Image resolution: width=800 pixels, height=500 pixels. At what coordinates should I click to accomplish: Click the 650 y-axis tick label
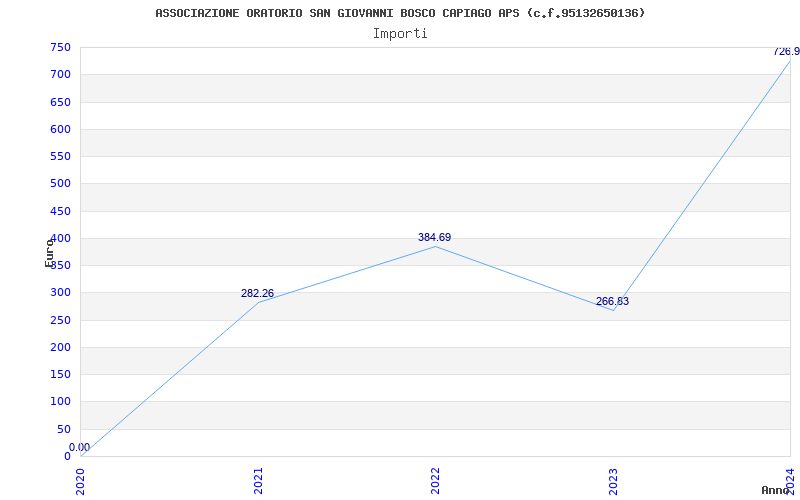[60, 102]
